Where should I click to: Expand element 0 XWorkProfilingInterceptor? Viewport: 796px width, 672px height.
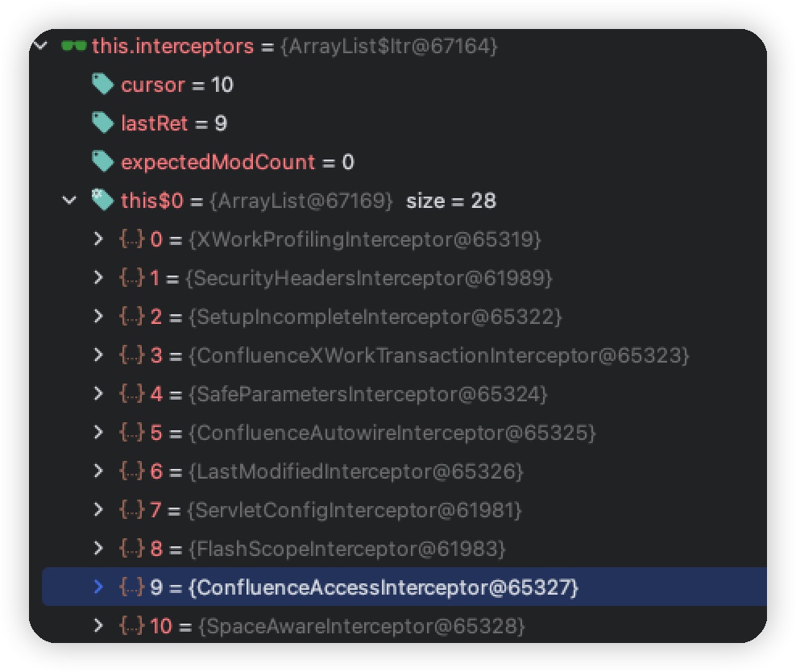(x=98, y=239)
